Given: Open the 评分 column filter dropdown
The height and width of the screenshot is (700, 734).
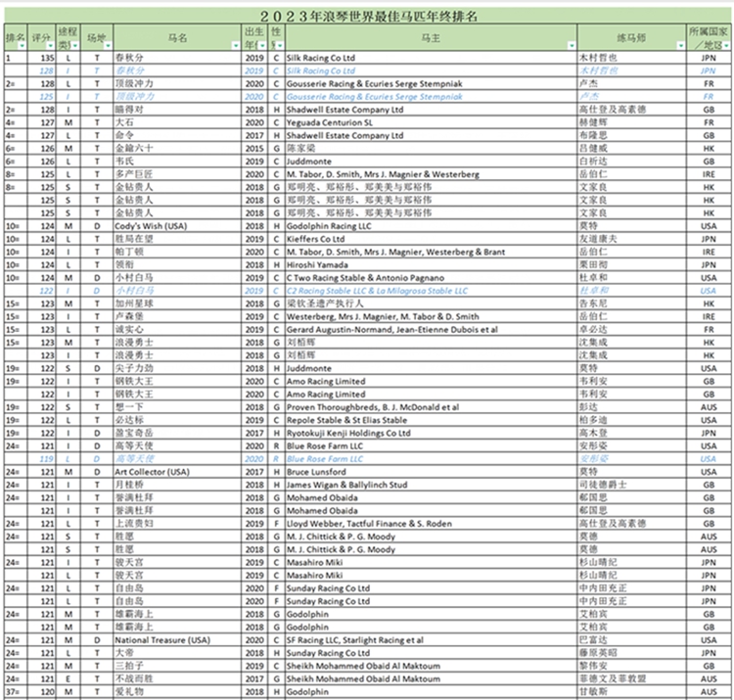Looking at the screenshot, I should (x=52, y=46).
